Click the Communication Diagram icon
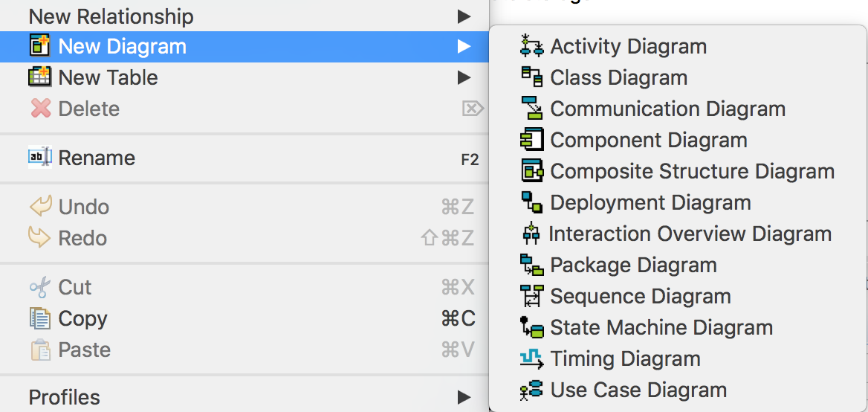This screenshot has width=868, height=412. tap(532, 108)
